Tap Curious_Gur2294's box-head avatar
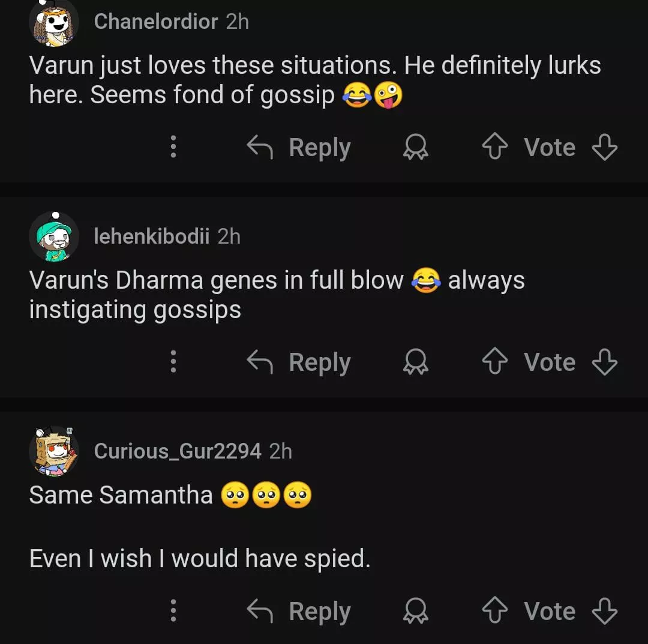Image resolution: width=648 pixels, height=644 pixels. 54,452
